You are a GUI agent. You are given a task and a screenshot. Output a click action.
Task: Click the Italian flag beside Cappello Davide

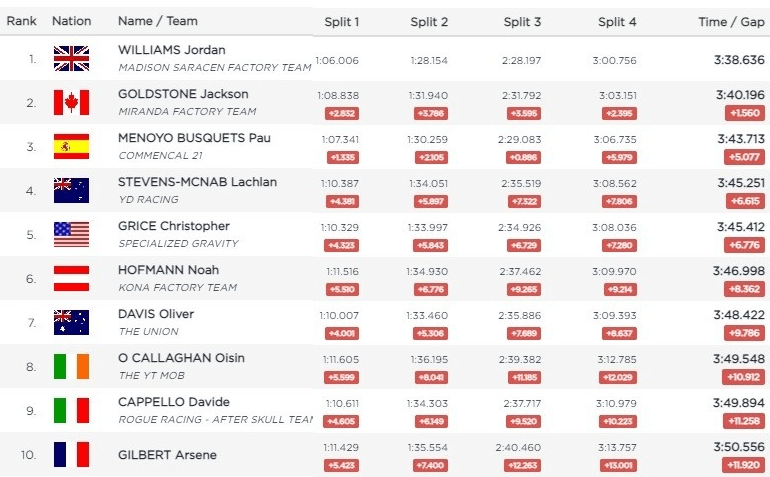point(71,411)
